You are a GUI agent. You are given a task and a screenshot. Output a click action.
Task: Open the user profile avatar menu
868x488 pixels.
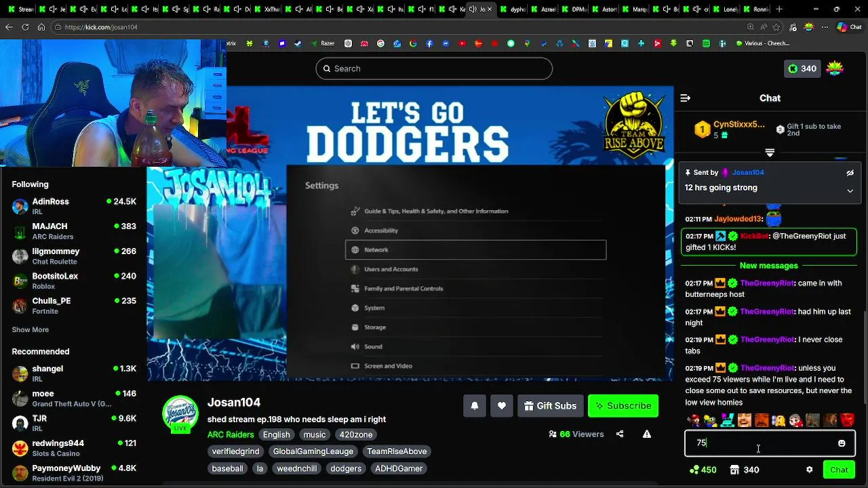[x=835, y=68]
